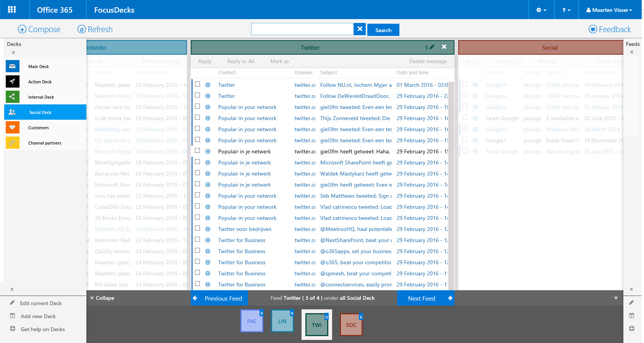Click the Compose button

click(x=39, y=29)
